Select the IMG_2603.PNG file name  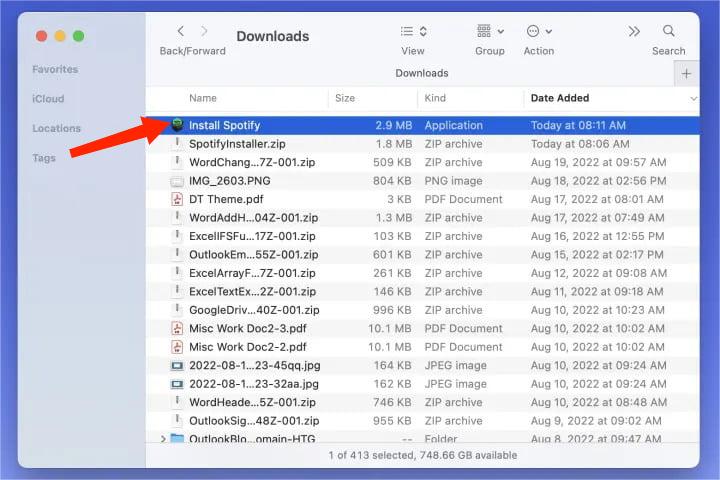point(230,181)
